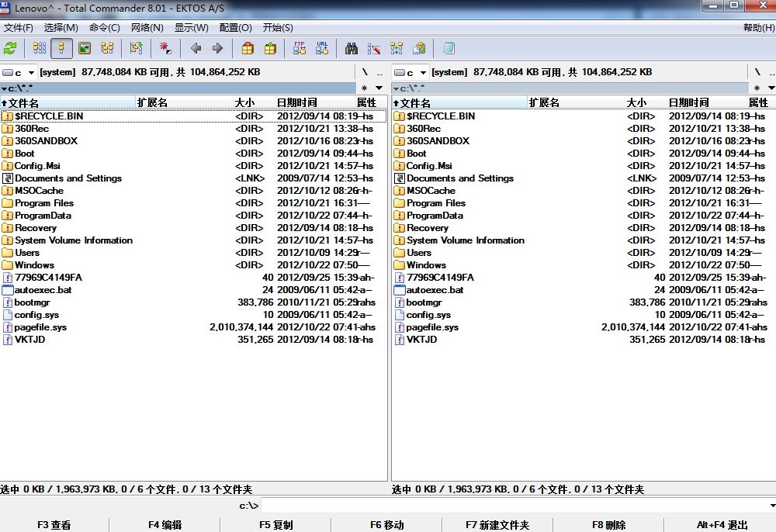Enable Thumbnail view from the toolbar
This screenshot has height=532, width=776.
(85, 48)
